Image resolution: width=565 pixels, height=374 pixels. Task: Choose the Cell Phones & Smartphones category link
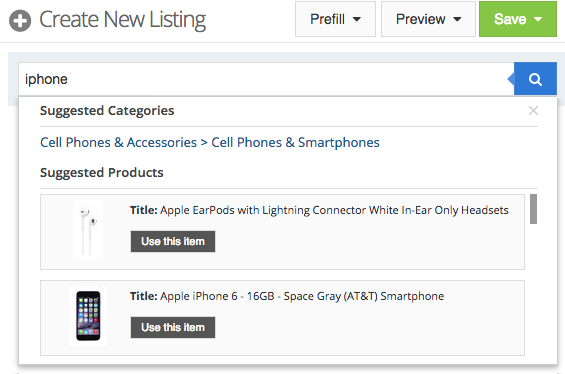click(x=295, y=142)
